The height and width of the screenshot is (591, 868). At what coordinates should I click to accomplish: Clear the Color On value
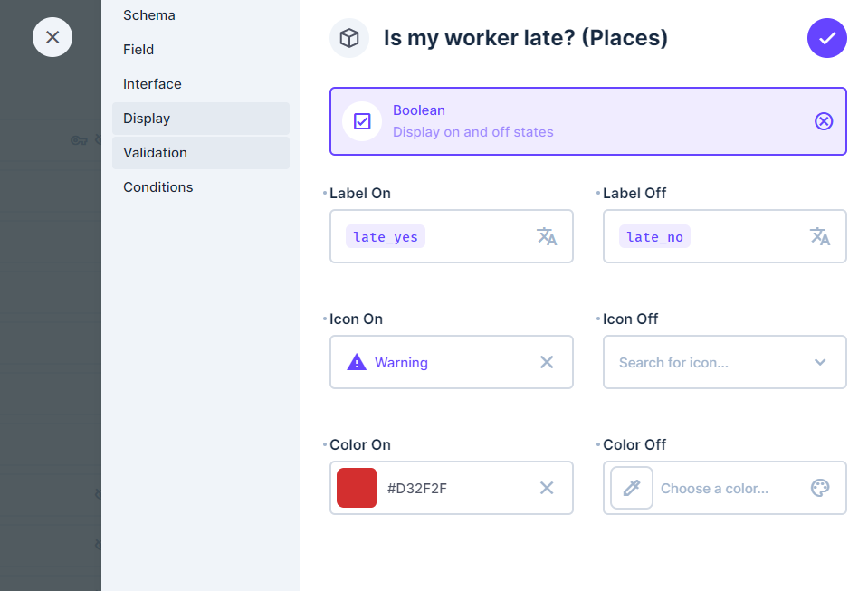[547, 488]
